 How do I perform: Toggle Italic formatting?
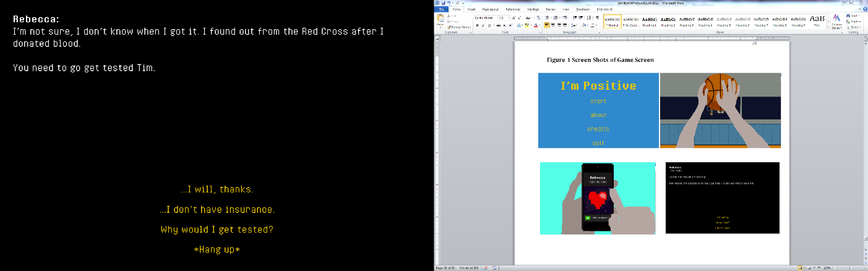point(483,25)
